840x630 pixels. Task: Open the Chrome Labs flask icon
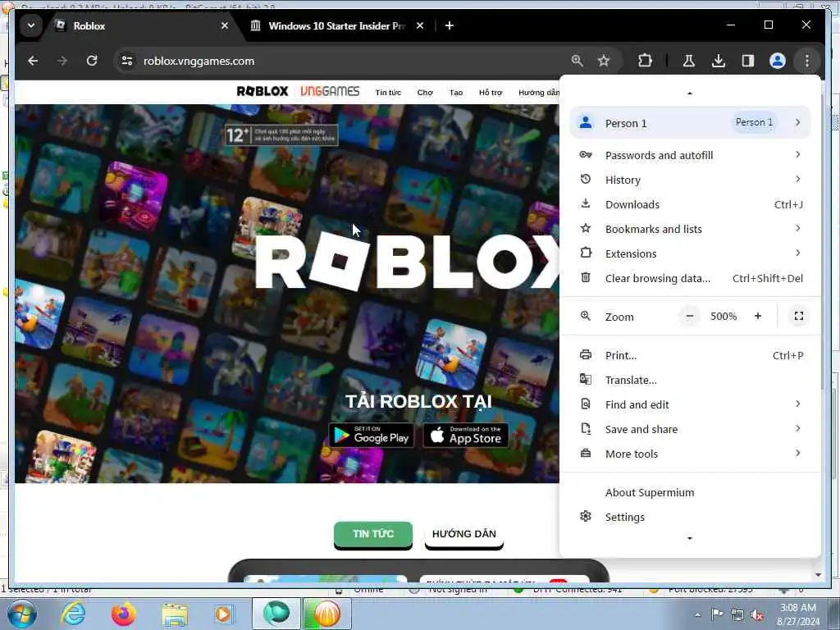tap(689, 61)
